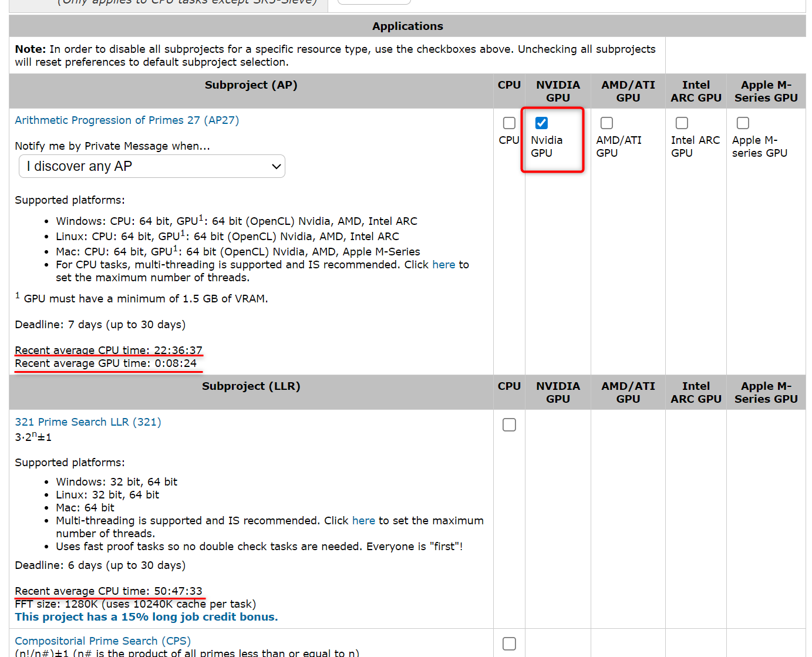The image size is (812, 657).
Task: Tick CPU box for Compositorial Prime Search
Action: (x=509, y=643)
